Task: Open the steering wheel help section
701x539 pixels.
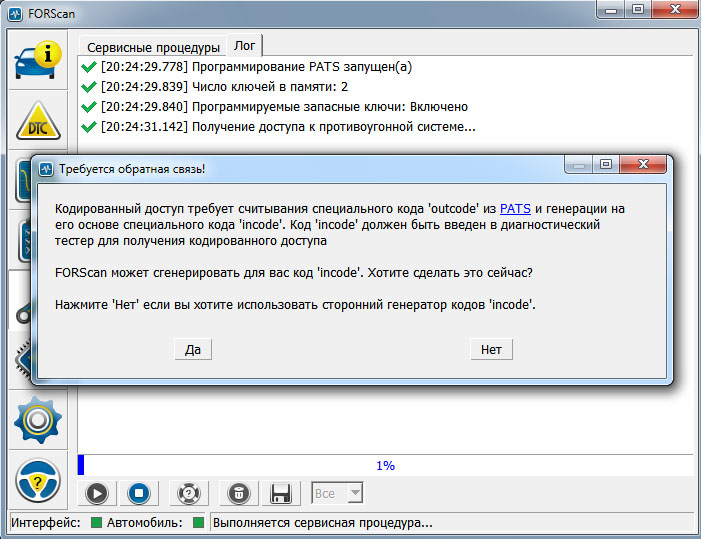Action: point(37,482)
